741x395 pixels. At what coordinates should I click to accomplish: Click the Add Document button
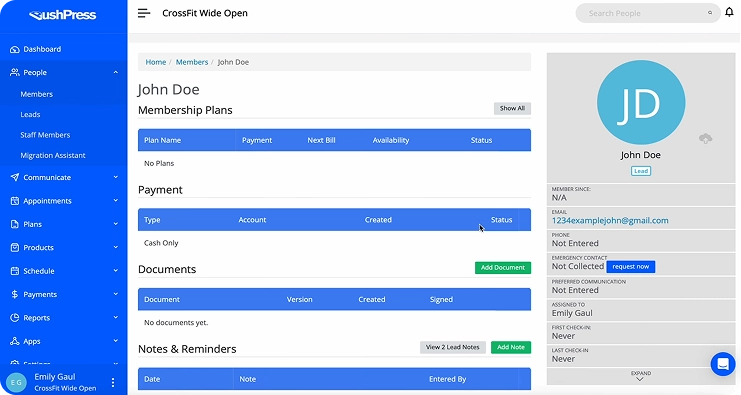[503, 267]
